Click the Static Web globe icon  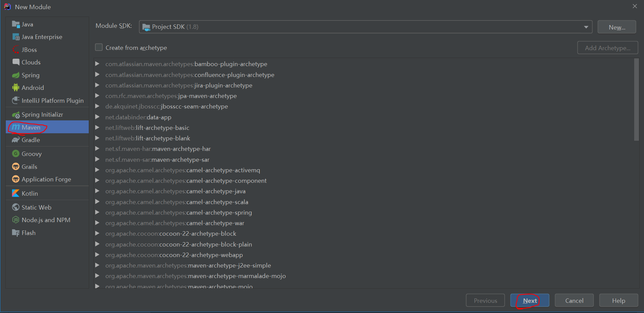tap(16, 207)
